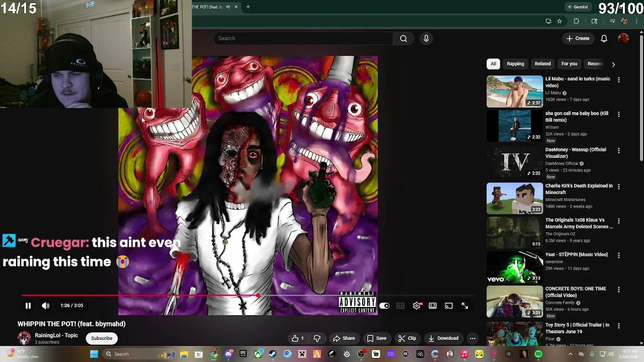Image resolution: width=644 pixels, height=362 pixels.
Task: Pause the video with the pause button
Action: coord(28,306)
